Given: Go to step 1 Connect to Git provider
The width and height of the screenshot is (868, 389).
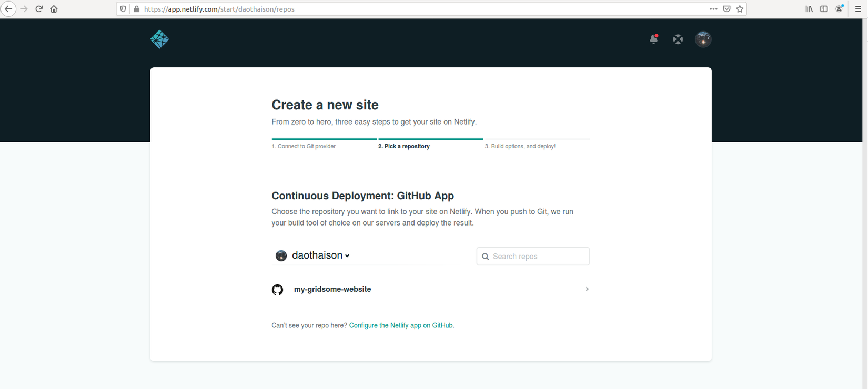Looking at the screenshot, I should [304, 146].
